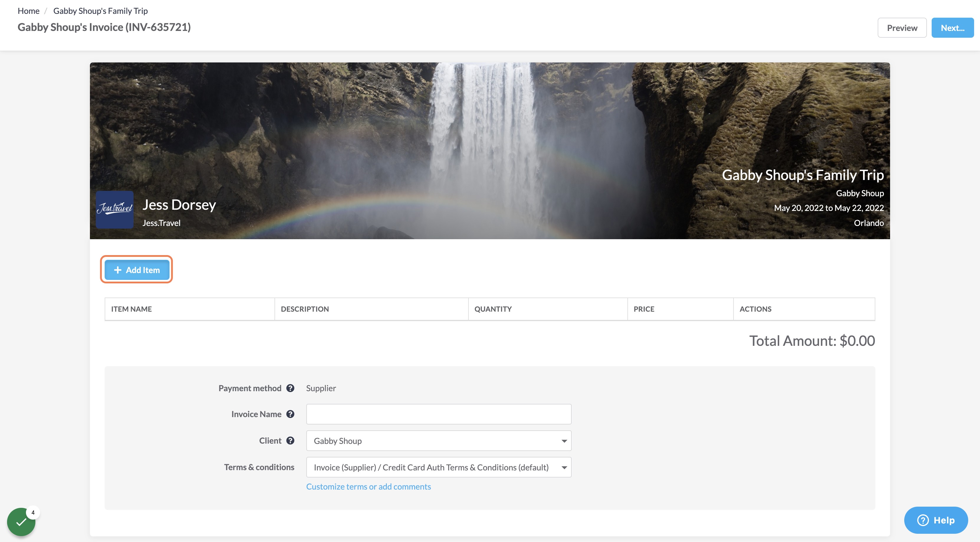
Task: Click the Next... button
Action: [952, 28]
